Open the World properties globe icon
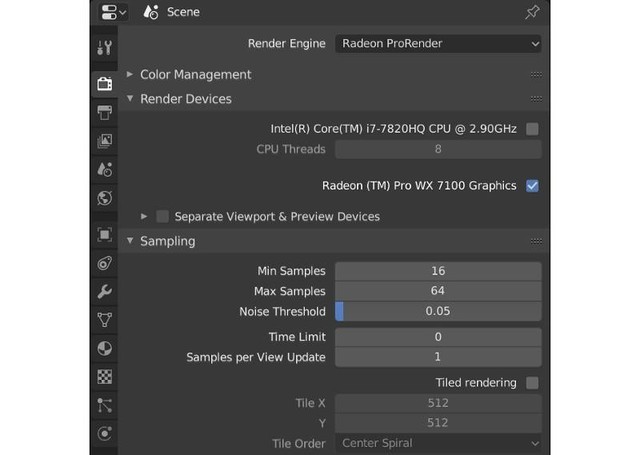This screenshot has height=455, width=640. click(105, 198)
